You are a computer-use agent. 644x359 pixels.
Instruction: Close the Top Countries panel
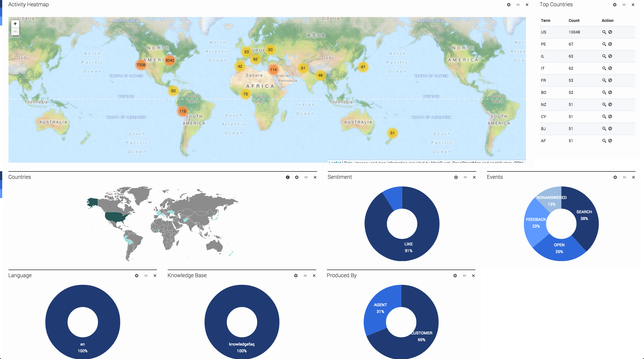[x=633, y=5]
